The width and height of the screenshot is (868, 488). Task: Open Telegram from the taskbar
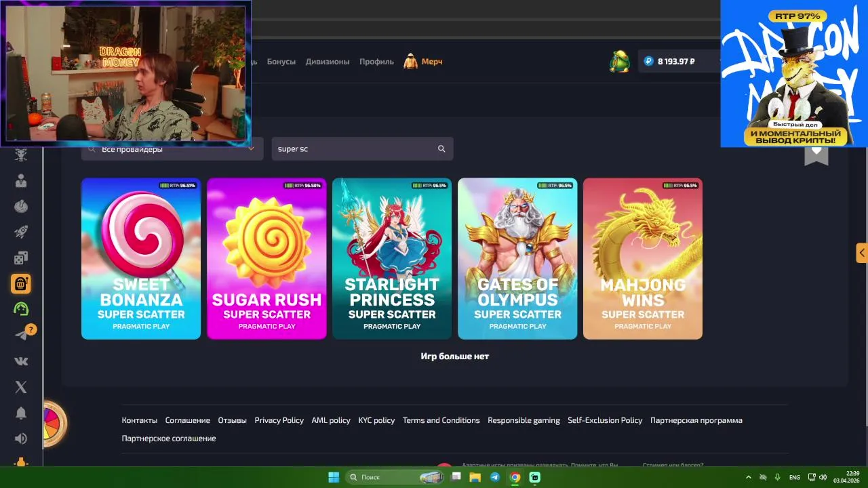tap(495, 477)
